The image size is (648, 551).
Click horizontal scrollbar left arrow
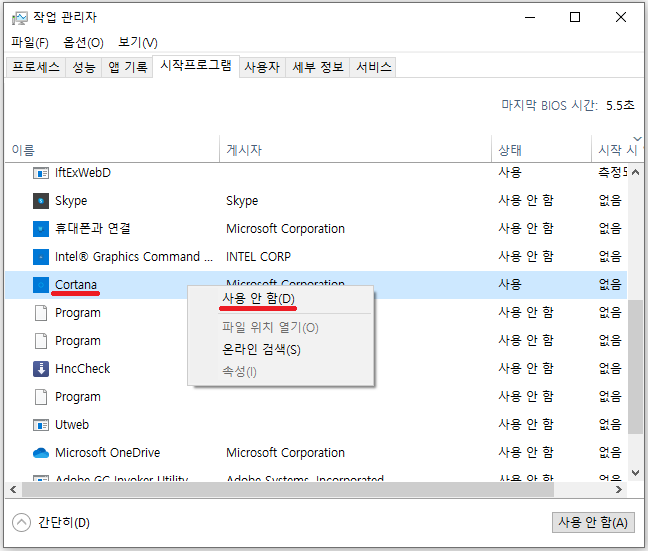pyautogui.click(x=13, y=490)
